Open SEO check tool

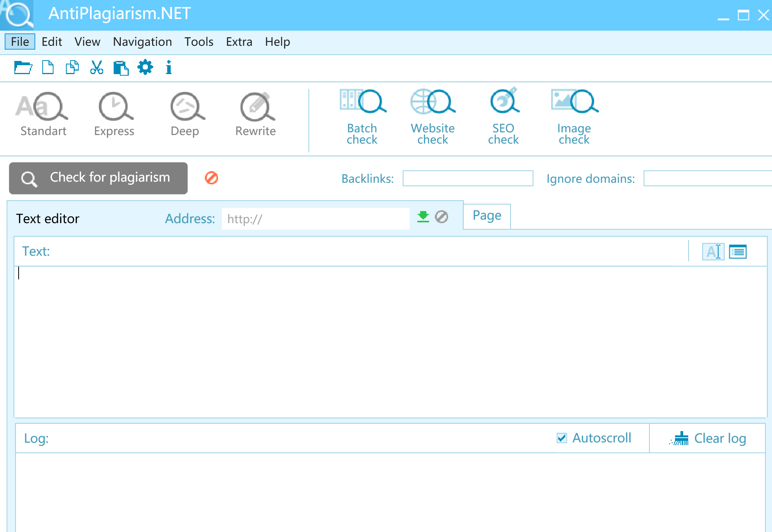click(504, 117)
